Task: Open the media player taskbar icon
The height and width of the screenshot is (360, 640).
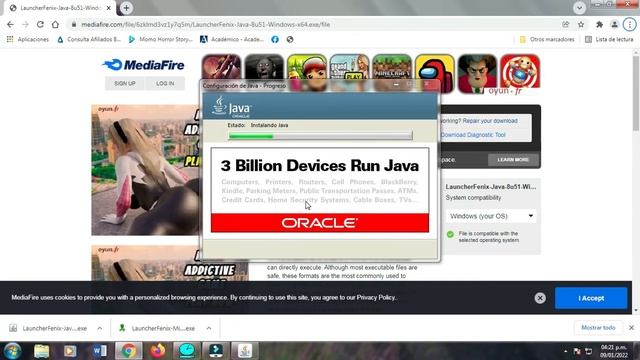Action: pos(70,351)
